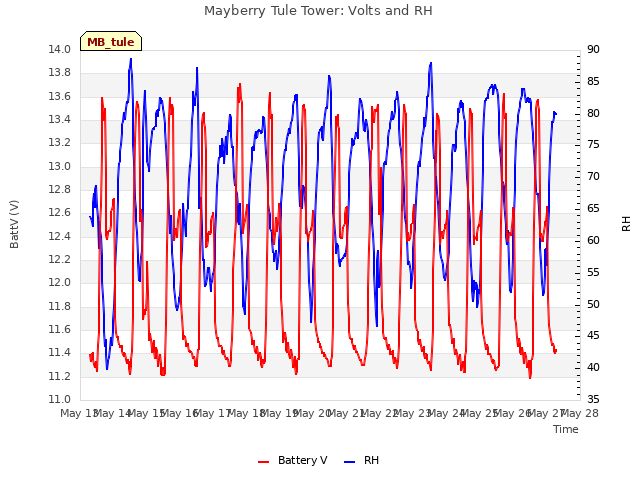Click the May 28 date tick label
Viewport: 640px width, 480px height.
click(581, 414)
